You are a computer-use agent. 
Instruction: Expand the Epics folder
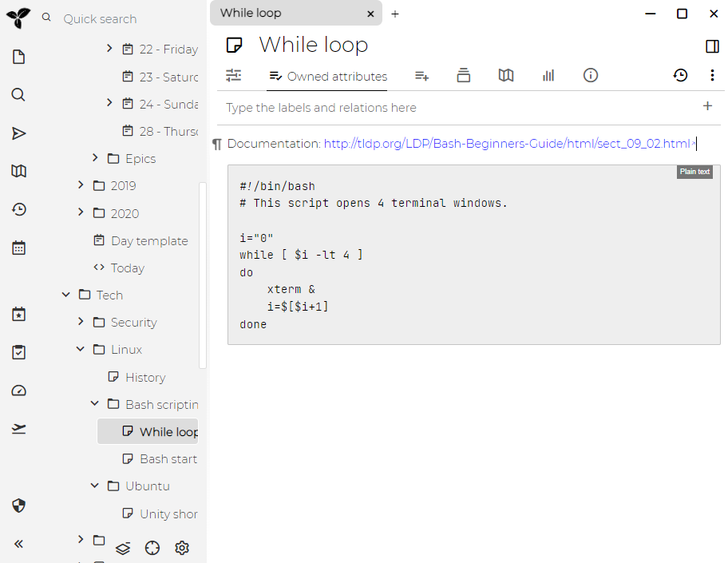[x=95, y=157]
